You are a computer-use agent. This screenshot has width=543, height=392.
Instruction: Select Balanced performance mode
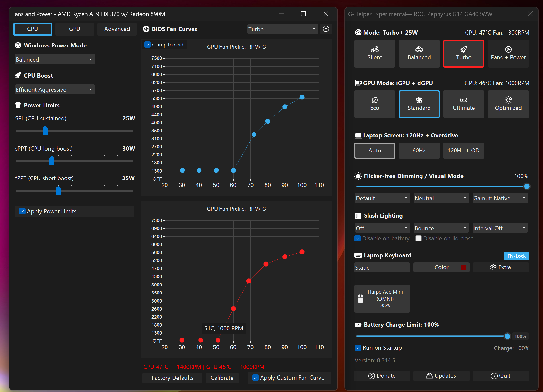click(419, 53)
